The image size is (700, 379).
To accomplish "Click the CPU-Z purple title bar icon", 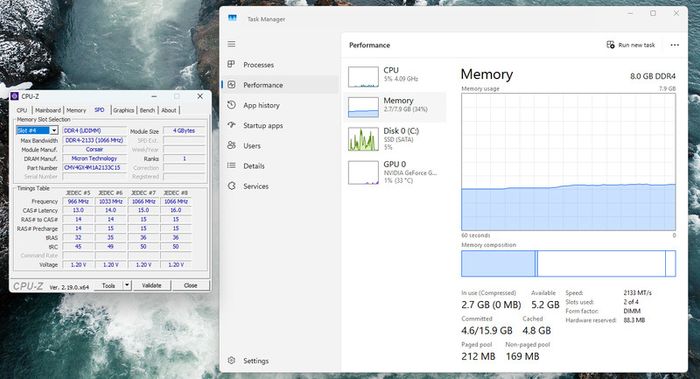I will point(15,96).
